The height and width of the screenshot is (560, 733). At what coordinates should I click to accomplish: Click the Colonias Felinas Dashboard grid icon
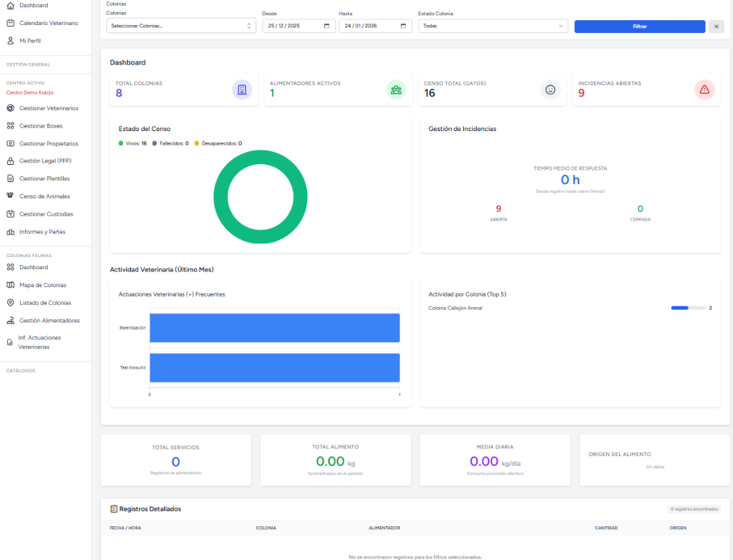[x=10, y=267]
